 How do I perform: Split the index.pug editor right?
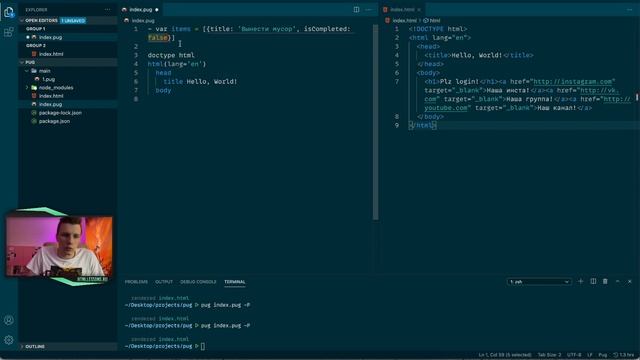356,9
